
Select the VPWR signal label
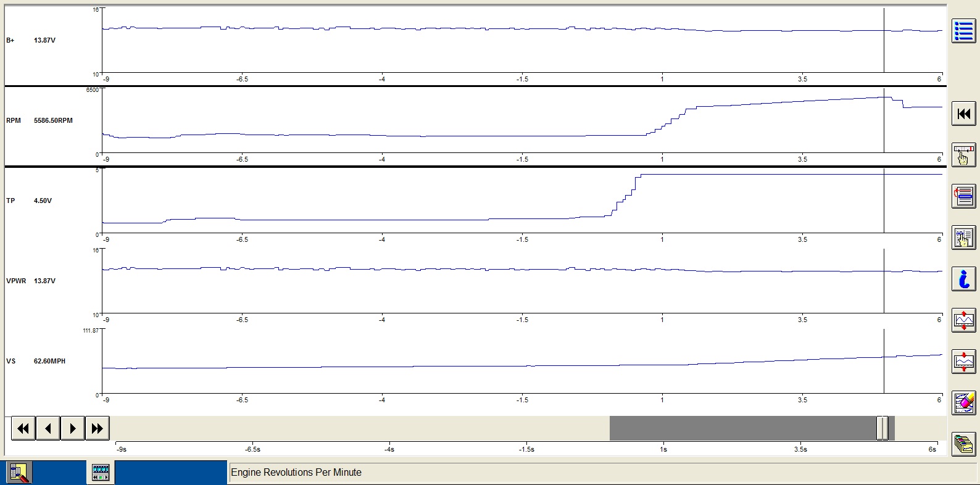coord(16,281)
